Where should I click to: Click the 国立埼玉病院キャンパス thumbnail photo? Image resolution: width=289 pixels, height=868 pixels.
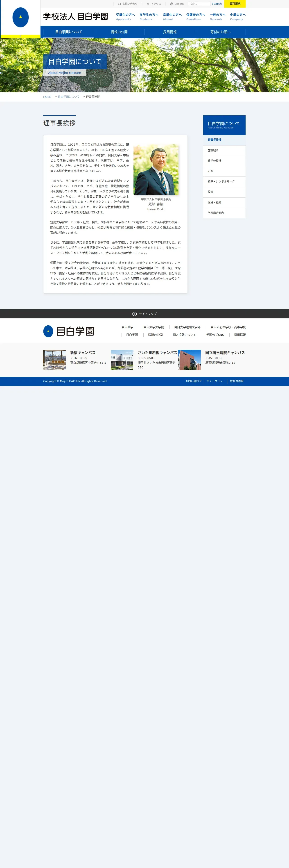190,360
